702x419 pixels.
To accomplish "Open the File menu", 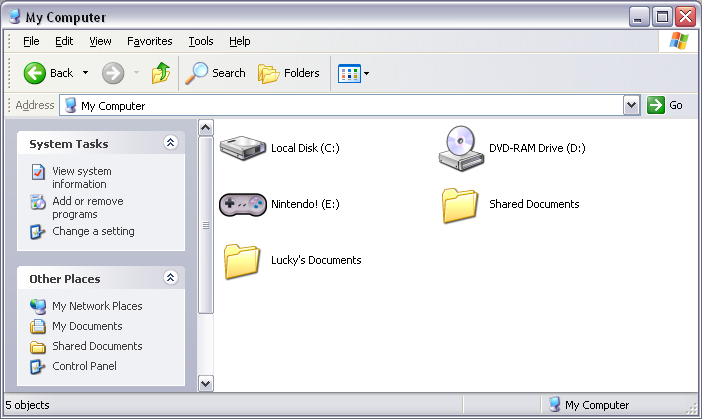I will coord(31,41).
